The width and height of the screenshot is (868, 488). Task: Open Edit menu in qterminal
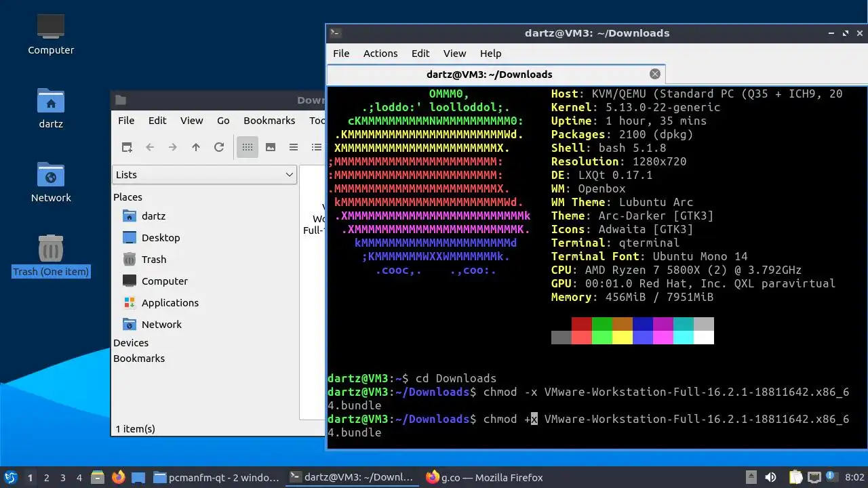pos(420,54)
